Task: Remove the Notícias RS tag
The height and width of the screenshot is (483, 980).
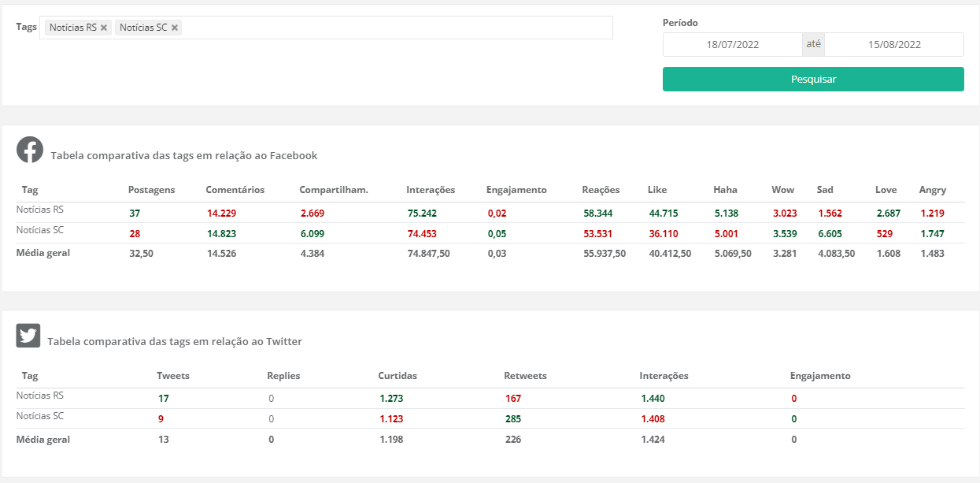Action: tap(104, 28)
